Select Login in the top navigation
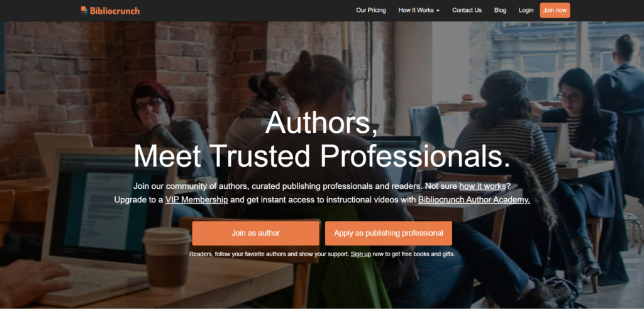 point(526,10)
